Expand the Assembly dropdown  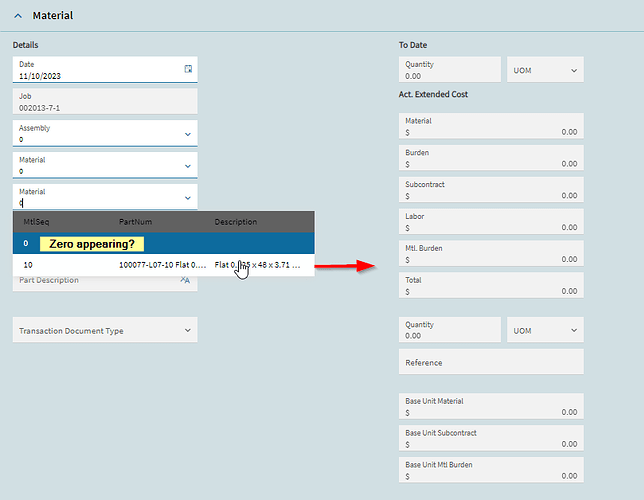point(188,134)
